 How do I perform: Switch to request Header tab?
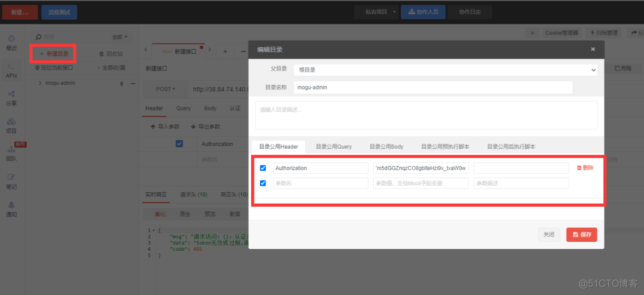154,109
